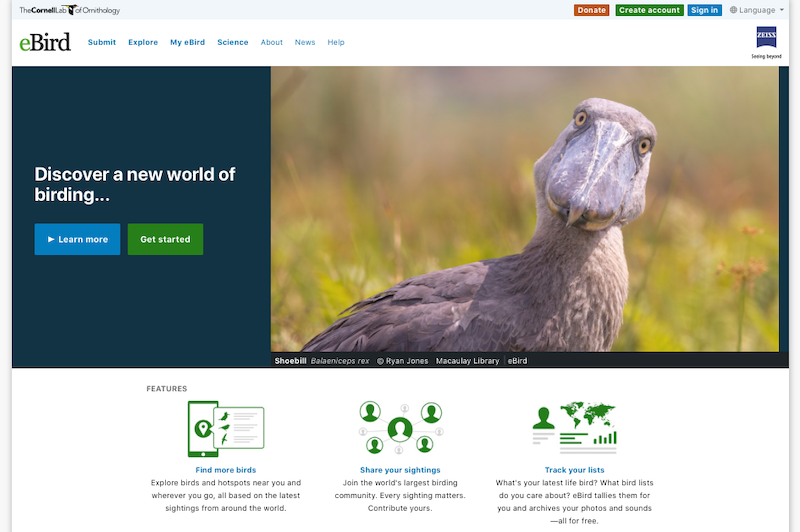Open the Macaulay Library credit link
800x532 pixels.
coord(467,361)
